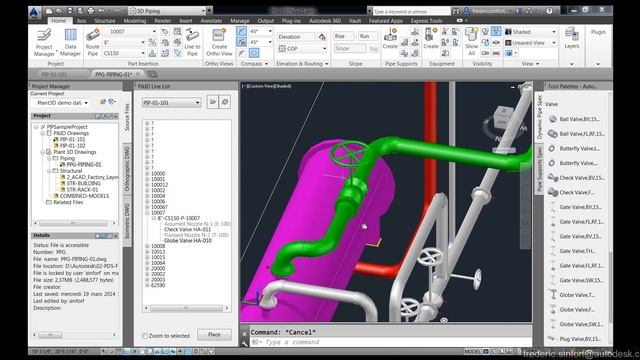
Task: Open the CS150 spec dropdown
Action: click(x=143, y=53)
